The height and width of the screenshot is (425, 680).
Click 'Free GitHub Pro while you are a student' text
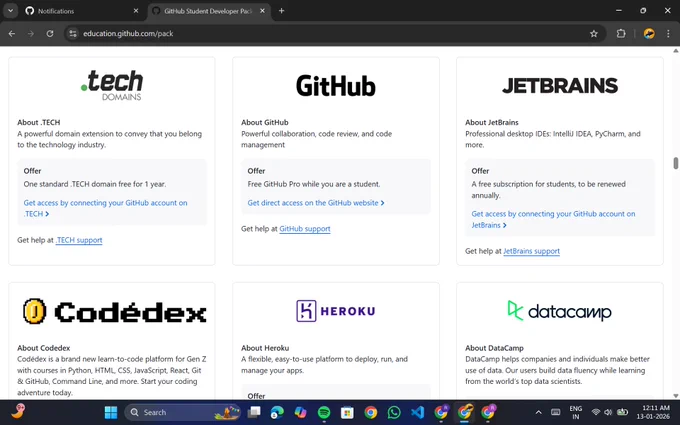[314, 184]
